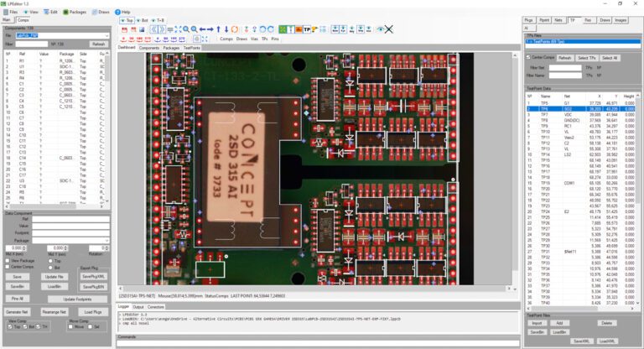The image size is (644, 349).
Task: Toggle the Top checkbox in View Comp
Action: (10, 327)
